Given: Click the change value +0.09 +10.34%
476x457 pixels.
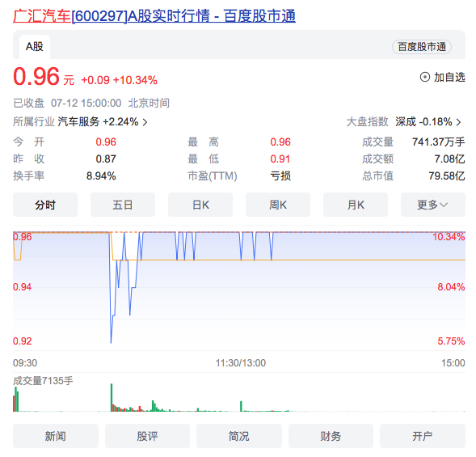Looking at the screenshot, I should click(119, 80).
